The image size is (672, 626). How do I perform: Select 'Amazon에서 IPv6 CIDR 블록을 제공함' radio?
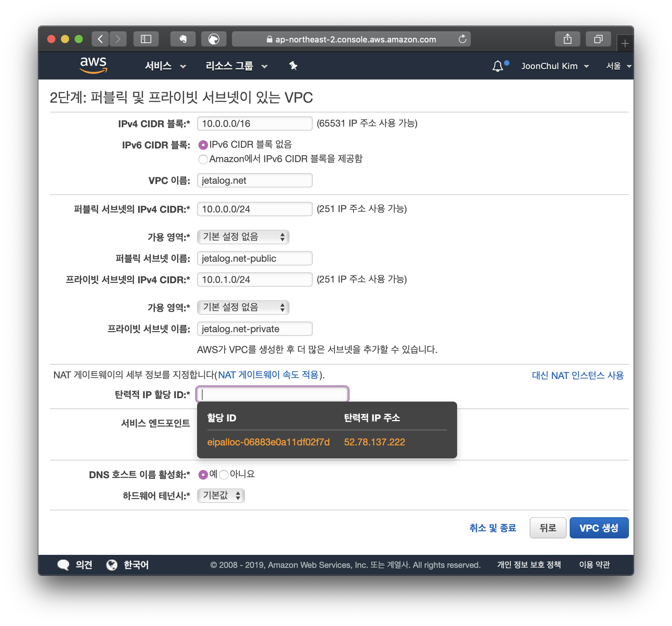(x=203, y=159)
